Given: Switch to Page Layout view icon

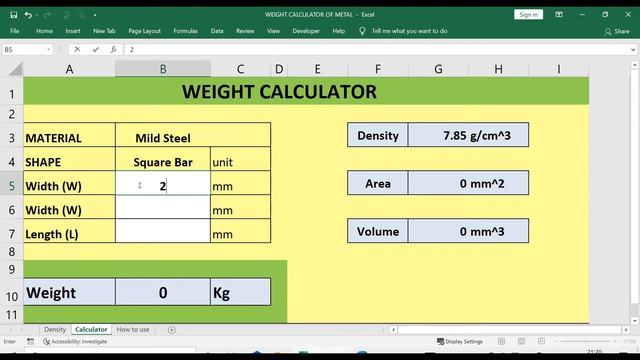Looking at the screenshot, I should [x=521, y=341].
